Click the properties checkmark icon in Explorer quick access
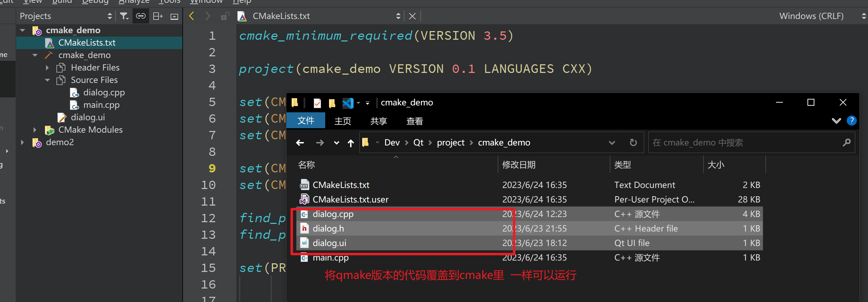The height and width of the screenshot is (302, 868). coord(317,103)
